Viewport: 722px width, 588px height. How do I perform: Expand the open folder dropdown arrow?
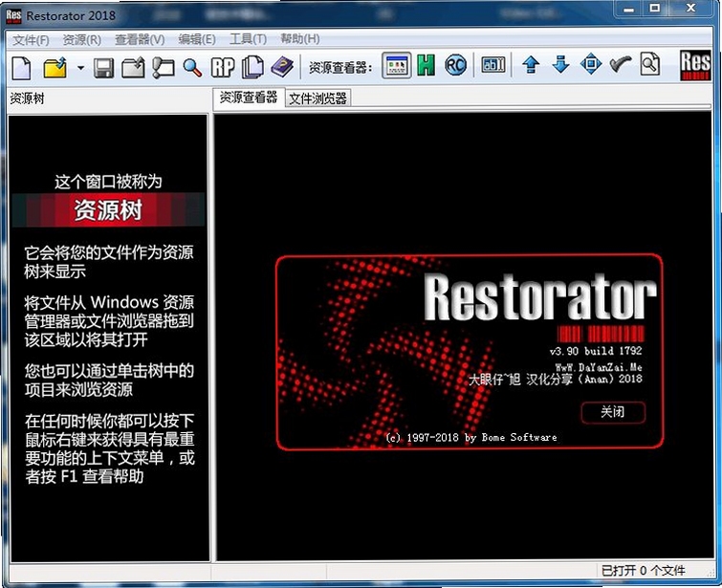tap(80, 68)
